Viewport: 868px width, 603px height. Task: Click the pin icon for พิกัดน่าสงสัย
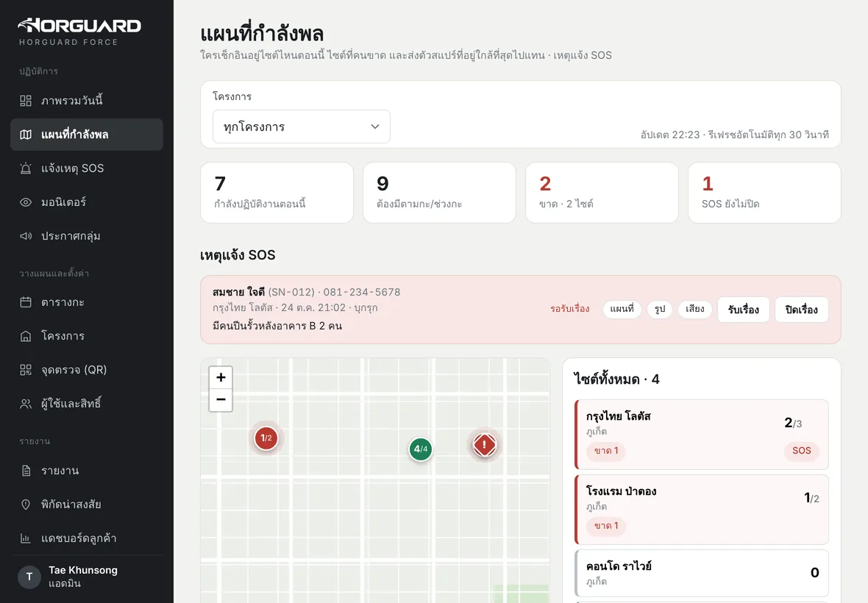(26, 504)
